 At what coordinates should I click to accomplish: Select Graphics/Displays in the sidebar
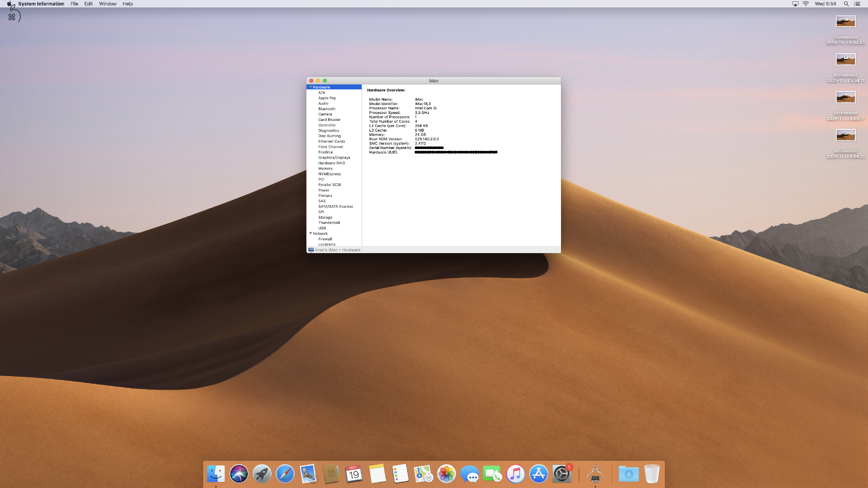click(x=334, y=157)
